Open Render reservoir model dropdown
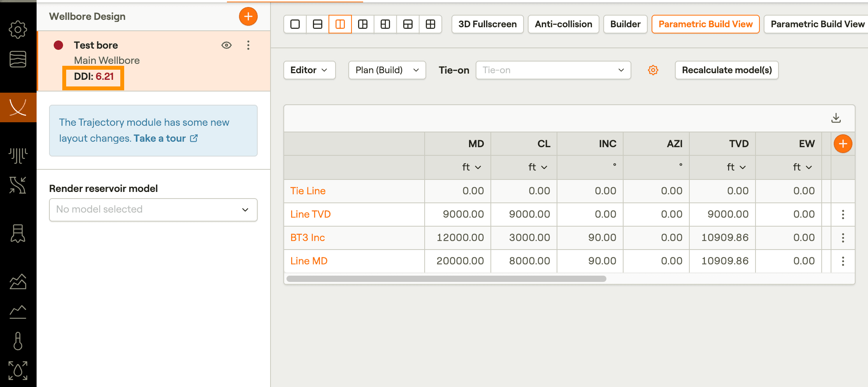868x387 pixels. (x=153, y=209)
